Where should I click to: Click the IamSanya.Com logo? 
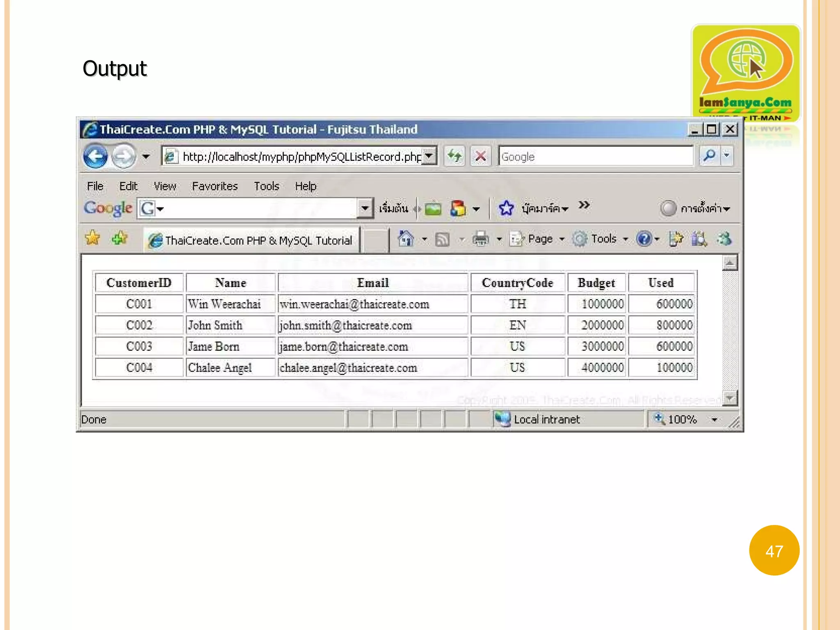(x=746, y=73)
